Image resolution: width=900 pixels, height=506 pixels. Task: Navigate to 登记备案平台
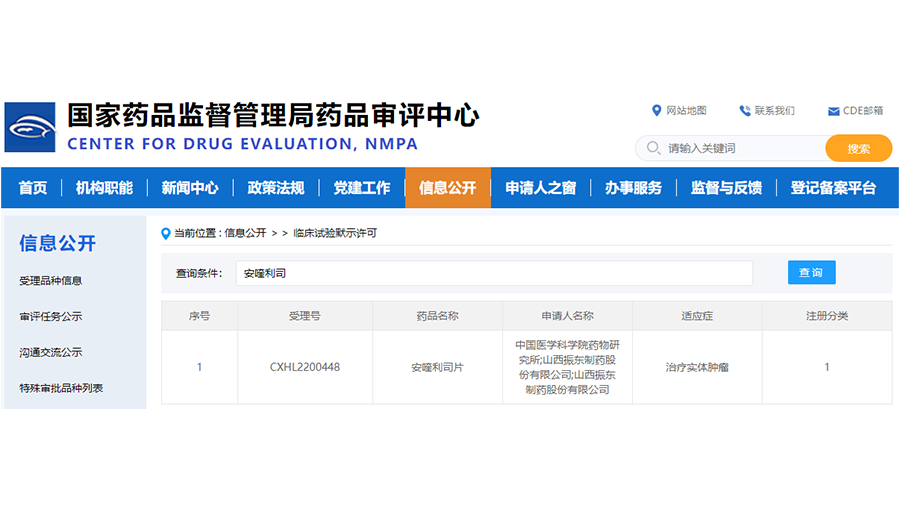(833, 188)
